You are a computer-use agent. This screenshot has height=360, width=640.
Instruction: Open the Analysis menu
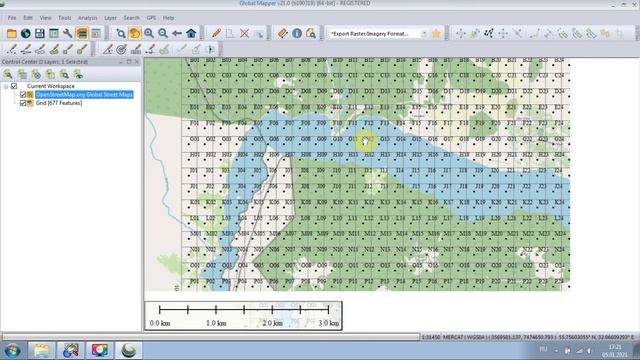[88, 18]
